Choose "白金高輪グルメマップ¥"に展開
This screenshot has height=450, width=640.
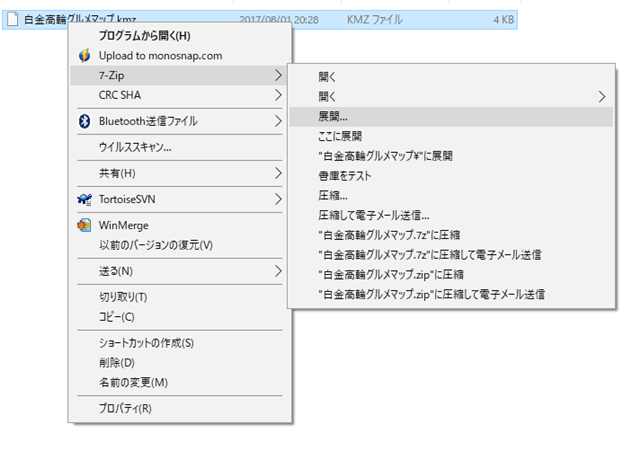451,156
